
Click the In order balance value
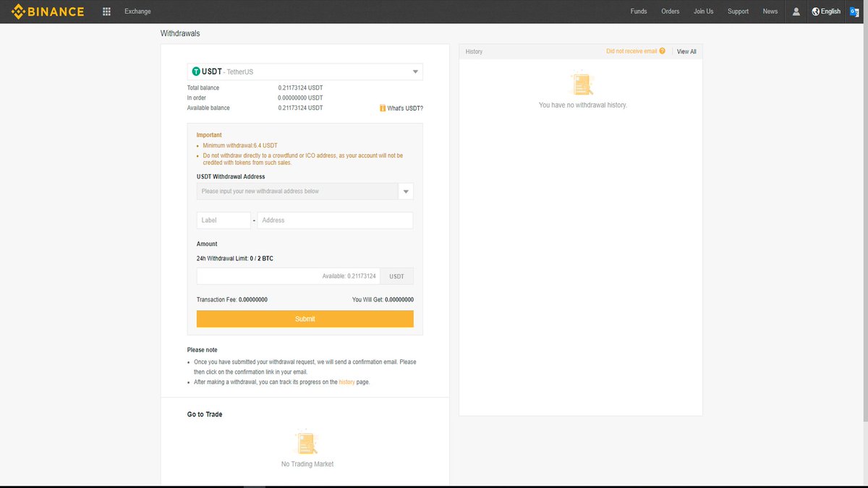300,98
